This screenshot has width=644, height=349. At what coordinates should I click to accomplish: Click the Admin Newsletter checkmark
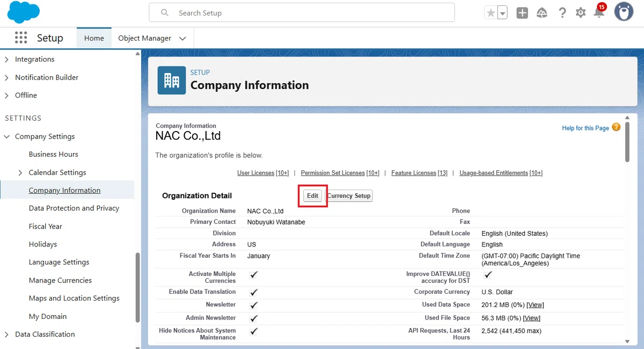(254, 318)
